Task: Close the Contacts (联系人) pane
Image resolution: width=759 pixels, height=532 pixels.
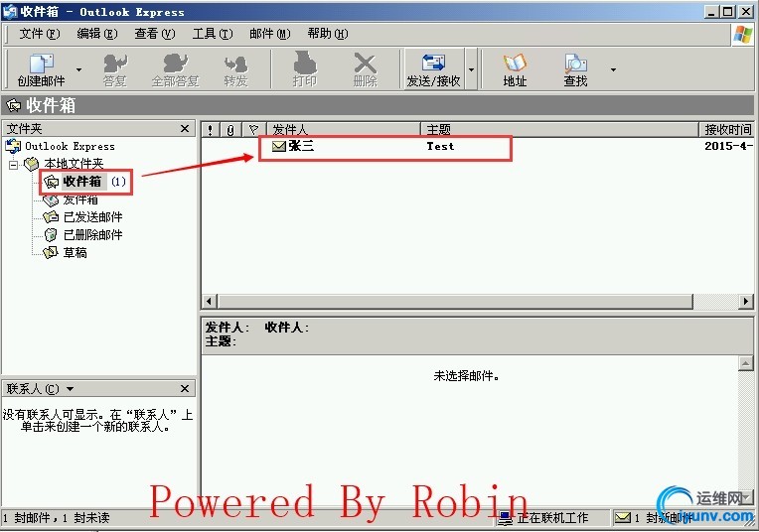Action: (185, 388)
